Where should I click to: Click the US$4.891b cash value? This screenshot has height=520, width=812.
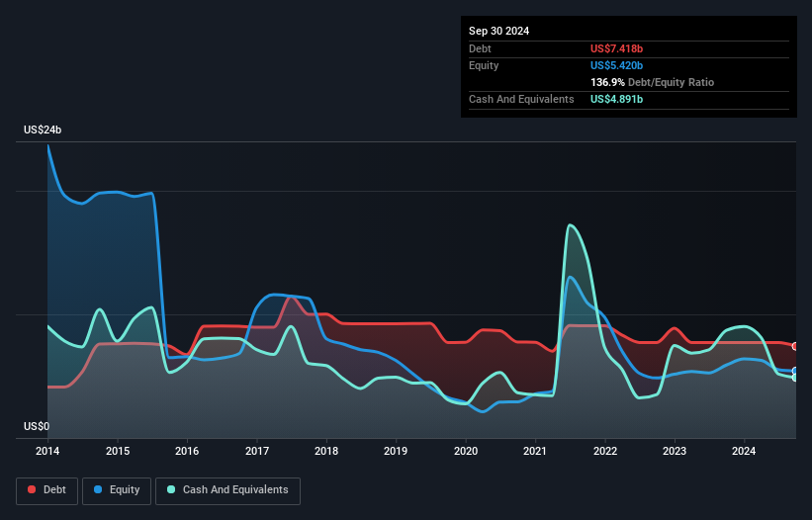coord(616,99)
